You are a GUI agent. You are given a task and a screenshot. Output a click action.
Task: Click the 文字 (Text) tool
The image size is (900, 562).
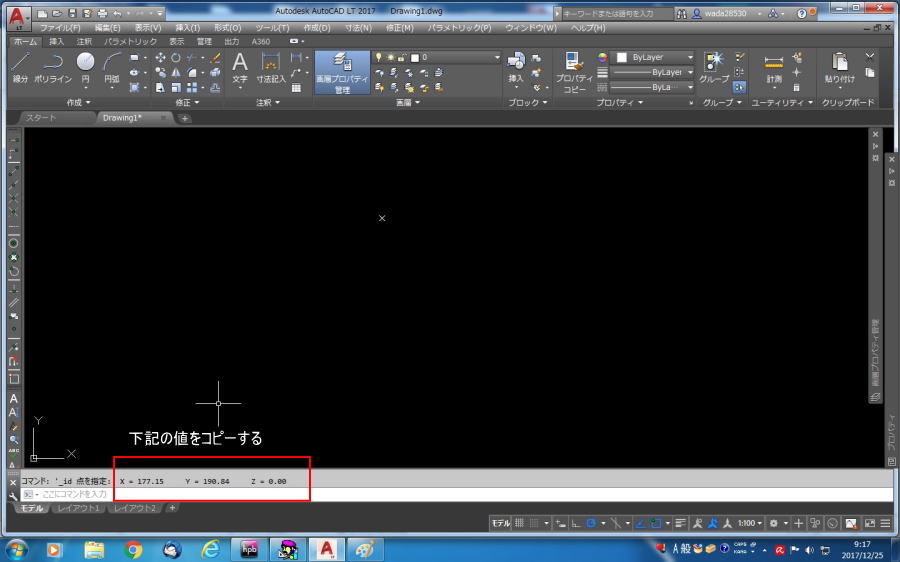(240, 68)
